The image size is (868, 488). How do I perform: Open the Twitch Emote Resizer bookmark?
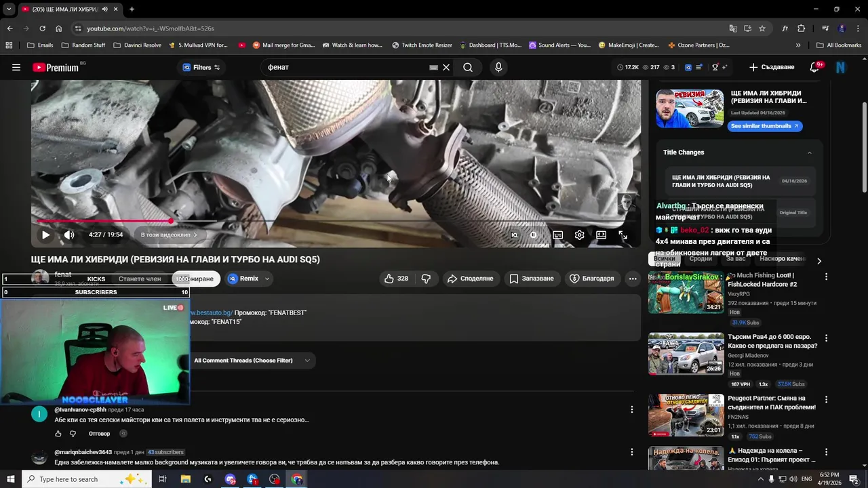422,45
